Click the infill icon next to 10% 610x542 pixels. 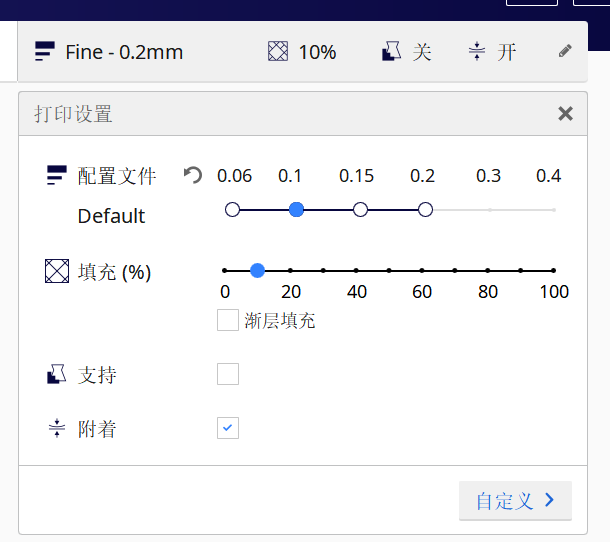point(278,51)
